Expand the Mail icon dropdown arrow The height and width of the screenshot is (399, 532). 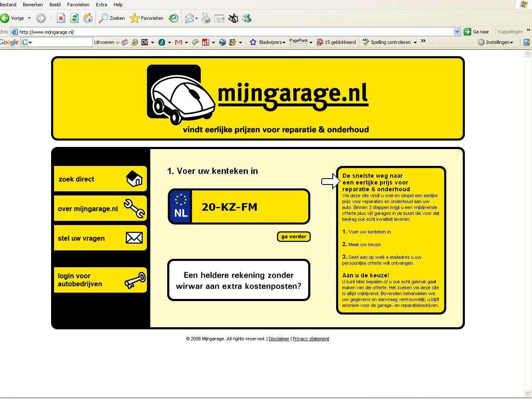(x=197, y=18)
